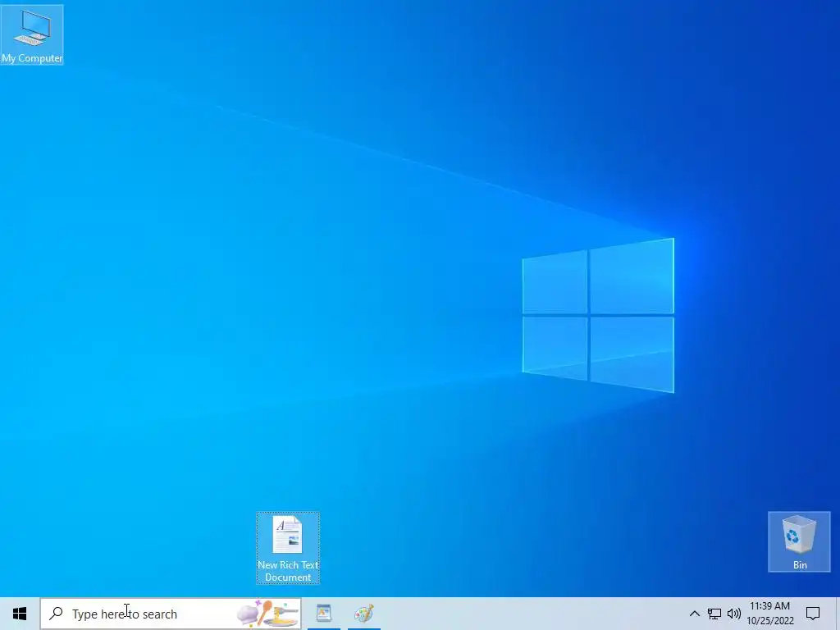Viewport: 840px width, 630px height.
Task: Open the clock showing 11:39 AM
Action: (769, 614)
